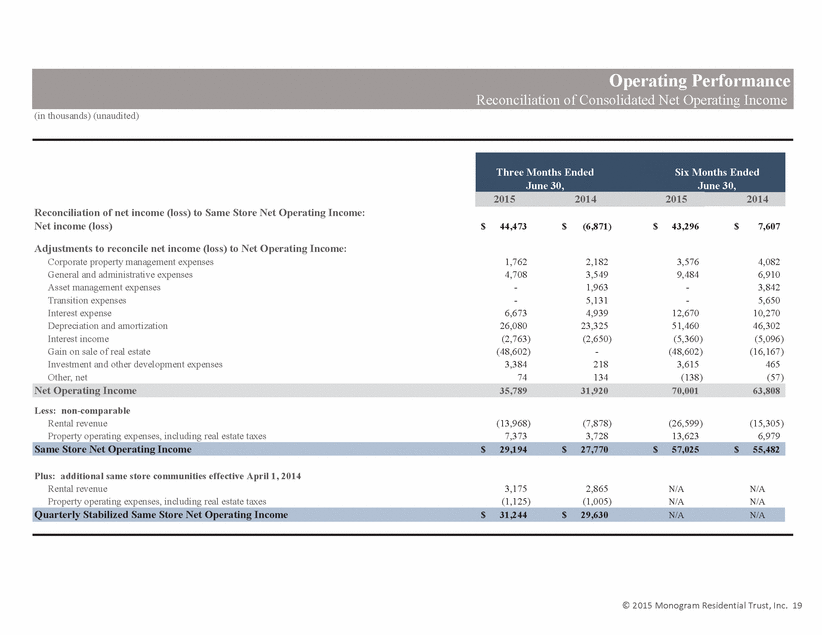Click the Net Operating Income row label
Viewport: 822px width, 635px height.
coord(85,391)
